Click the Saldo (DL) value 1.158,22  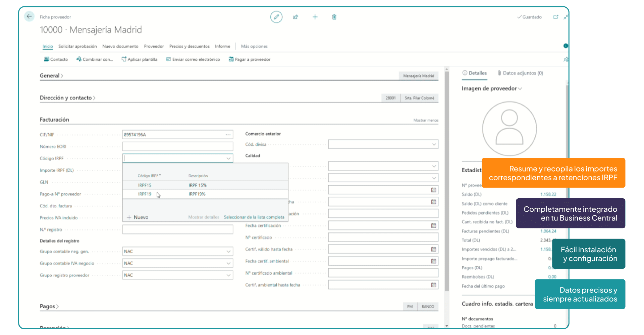click(x=548, y=194)
